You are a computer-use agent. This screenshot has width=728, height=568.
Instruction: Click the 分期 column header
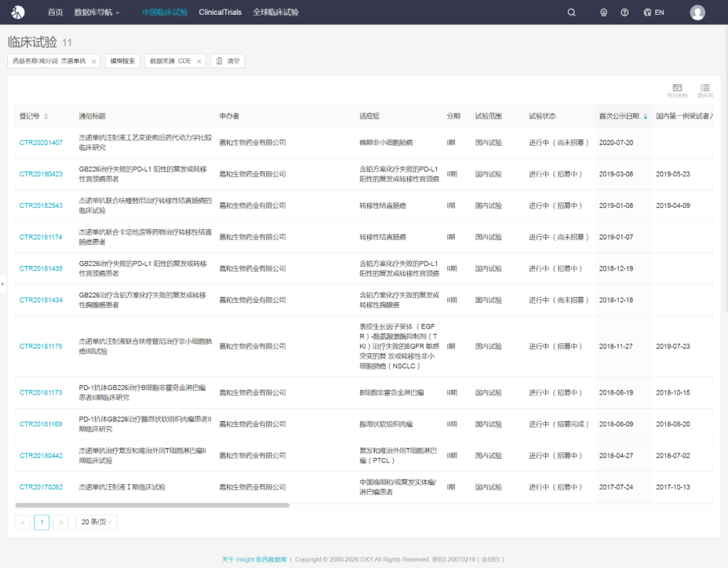[454, 116]
